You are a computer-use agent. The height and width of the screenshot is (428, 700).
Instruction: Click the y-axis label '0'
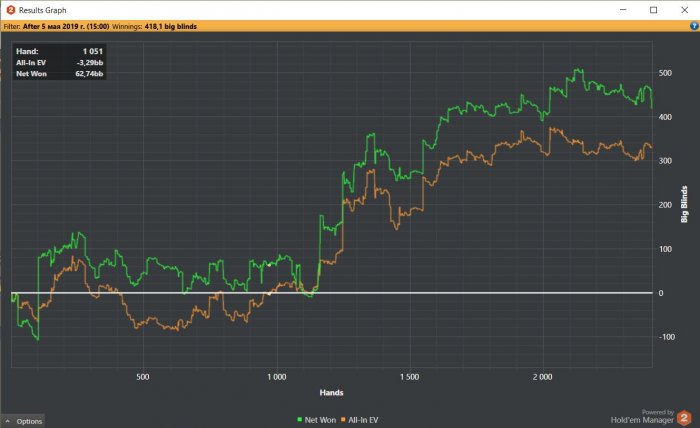click(x=661, y=293)
